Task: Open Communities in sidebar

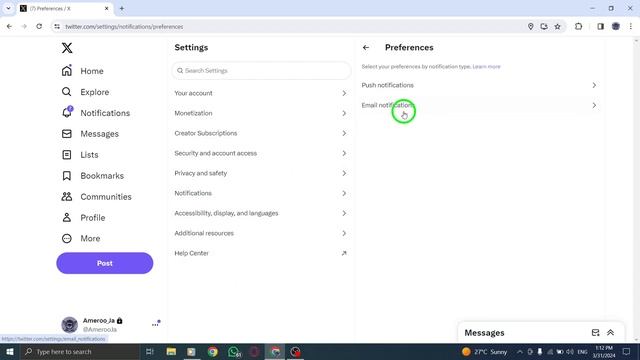Action: (x=96, y=197)
